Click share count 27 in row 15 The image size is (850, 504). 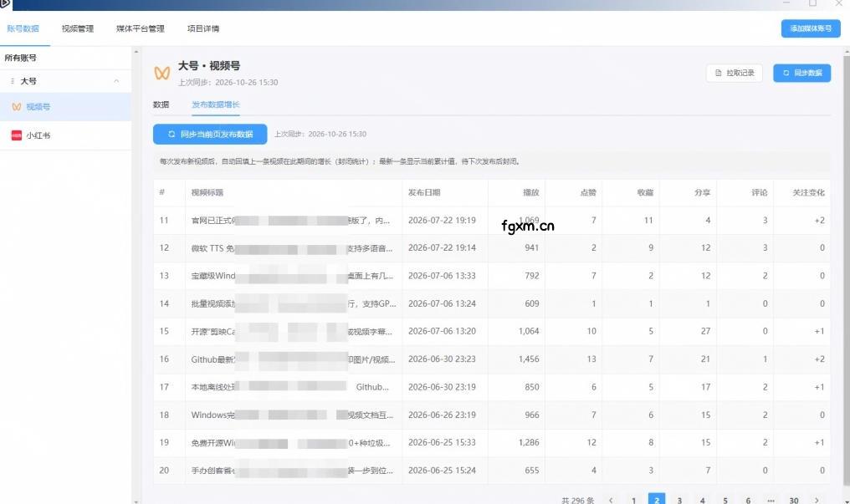coord(705,331)
